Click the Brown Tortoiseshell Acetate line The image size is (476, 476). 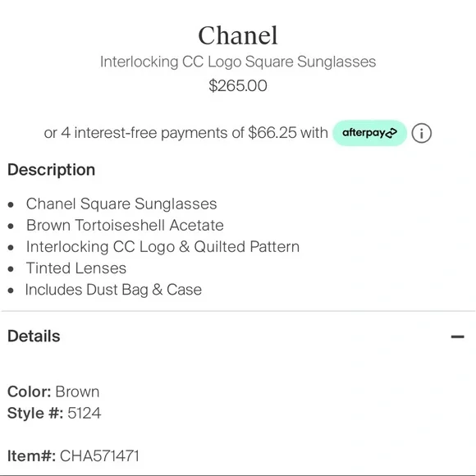[125, 225]
